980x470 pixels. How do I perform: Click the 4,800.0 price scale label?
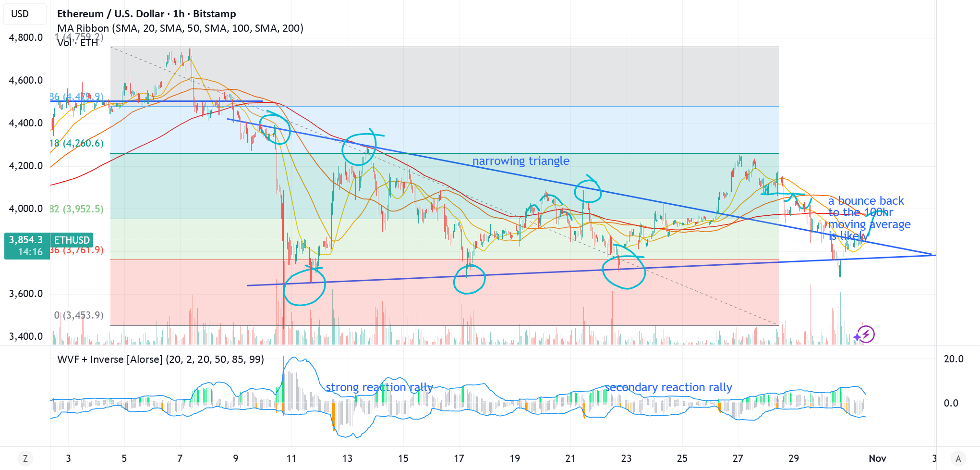[26, 37]
